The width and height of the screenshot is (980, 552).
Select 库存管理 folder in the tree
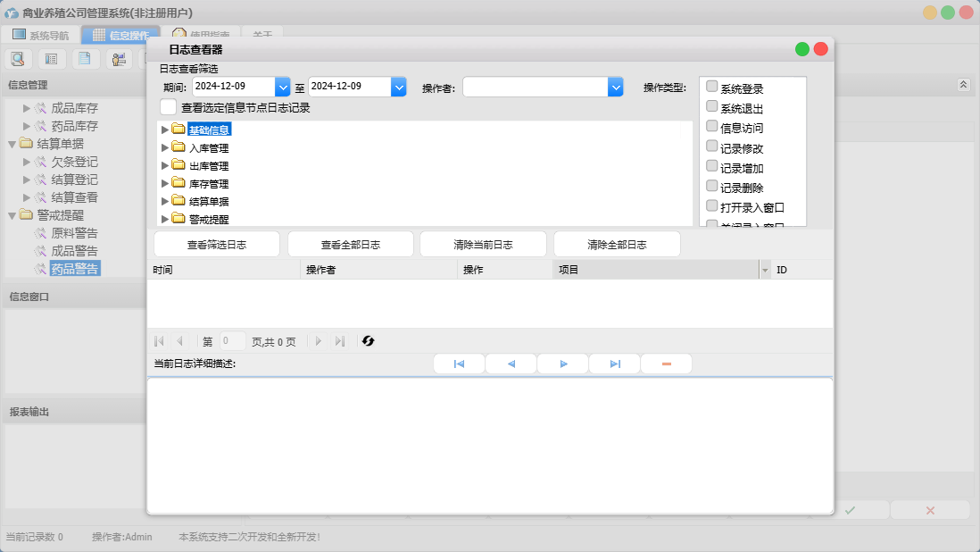pyautogui.click(x=209, y=184)
